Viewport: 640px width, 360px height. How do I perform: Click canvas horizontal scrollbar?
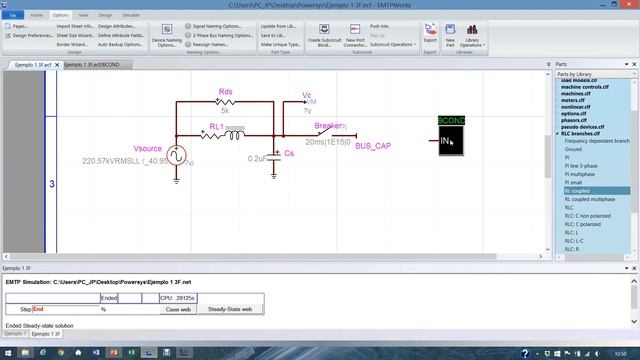253,256
